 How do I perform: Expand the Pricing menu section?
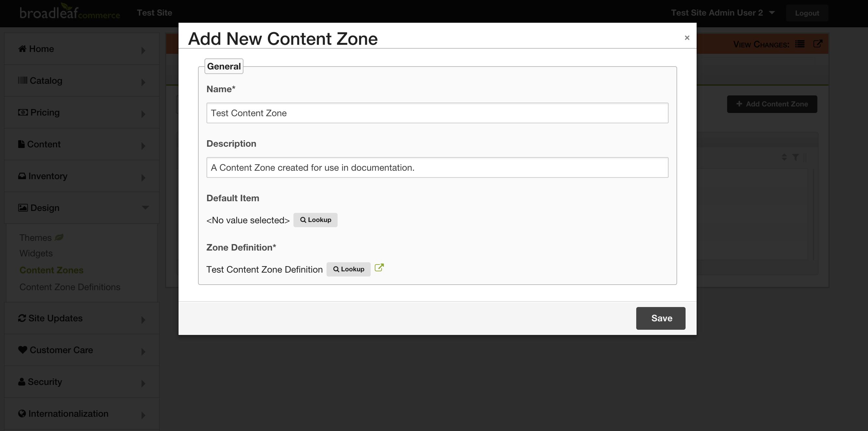coord(82,113)
